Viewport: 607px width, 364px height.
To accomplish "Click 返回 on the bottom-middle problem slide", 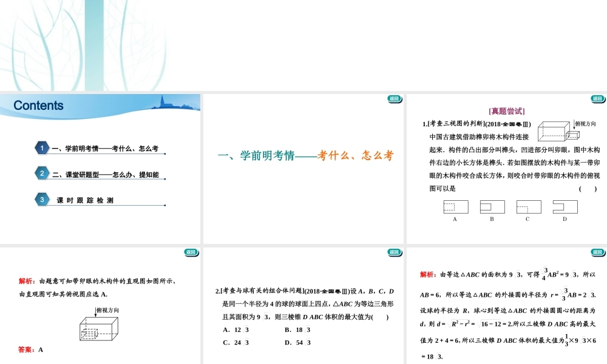I will point(395,251).
